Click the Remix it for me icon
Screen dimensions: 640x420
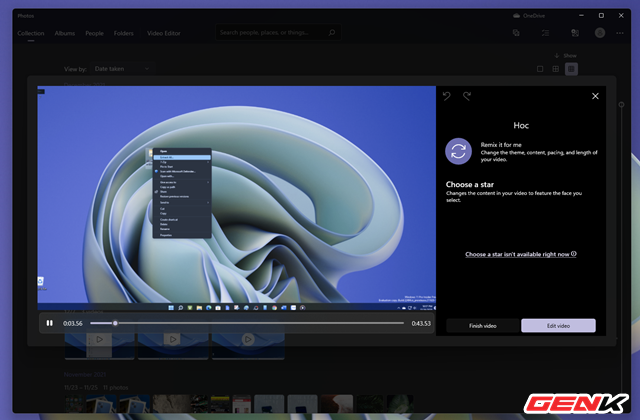coord(458,151)
